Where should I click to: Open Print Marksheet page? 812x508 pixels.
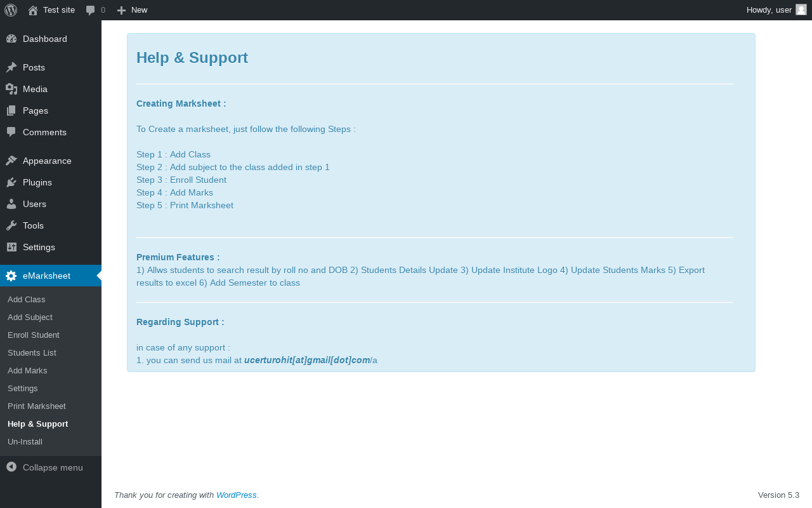37,406
